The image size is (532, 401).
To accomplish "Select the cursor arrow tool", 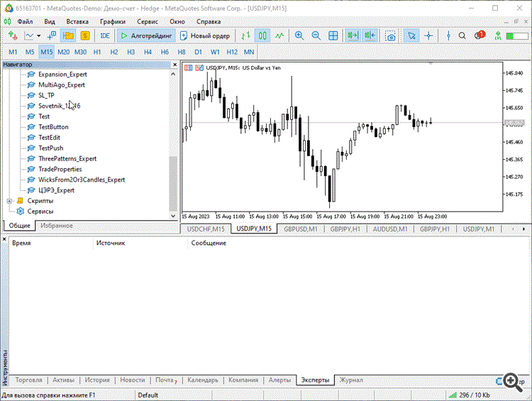I will pyautogui.click(x=411, y=35).
